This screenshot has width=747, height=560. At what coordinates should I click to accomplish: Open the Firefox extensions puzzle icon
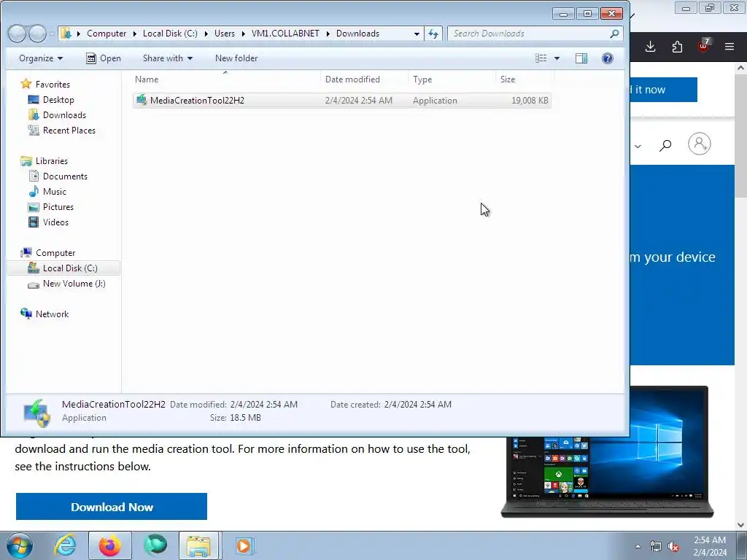click(677, 47)
